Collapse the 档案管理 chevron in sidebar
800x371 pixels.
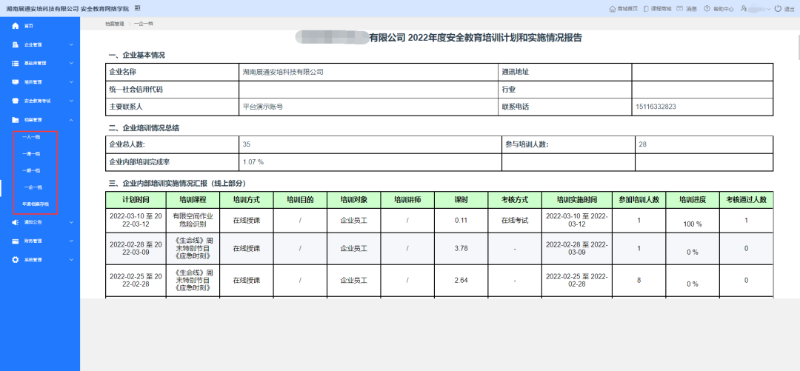click(x=71, y=120)
